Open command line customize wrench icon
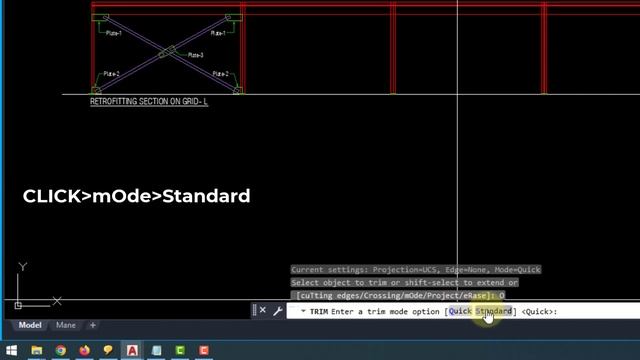The height and width of the screenshot is (360, 640). click(x=278, y=311)
